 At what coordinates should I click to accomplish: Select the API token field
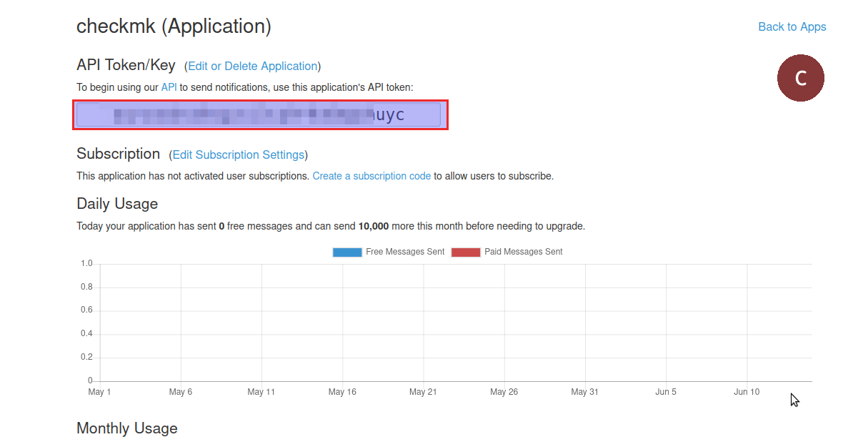pyautogui.click(x=259, y=115)
